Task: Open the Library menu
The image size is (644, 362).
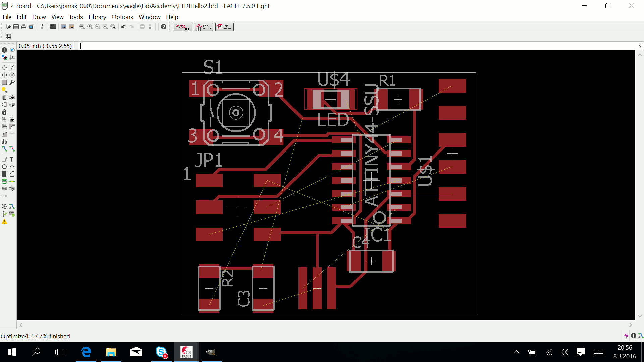Action: click(97, 17)
